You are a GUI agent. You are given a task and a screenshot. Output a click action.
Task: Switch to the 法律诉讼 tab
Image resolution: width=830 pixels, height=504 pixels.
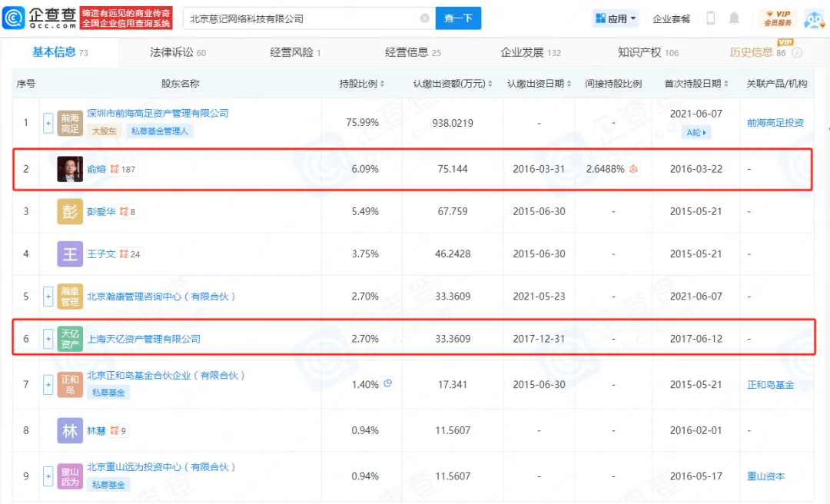pos(178,52)
